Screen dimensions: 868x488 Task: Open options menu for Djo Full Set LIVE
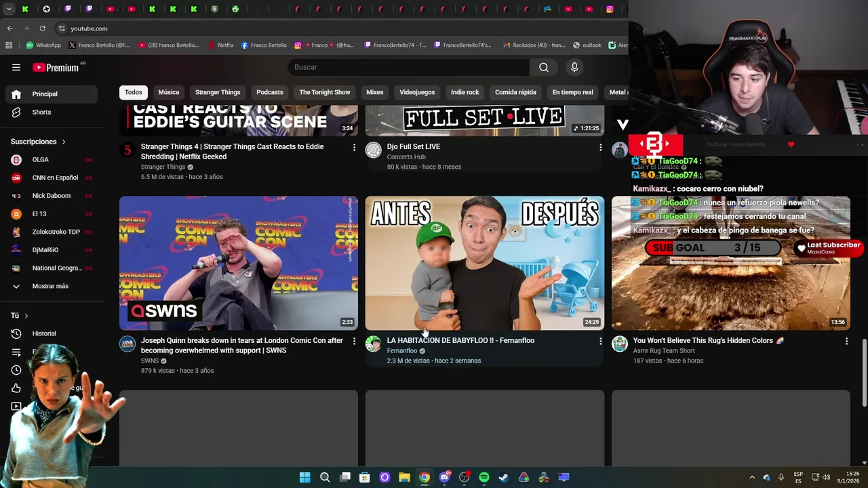[x=600, y=147]
